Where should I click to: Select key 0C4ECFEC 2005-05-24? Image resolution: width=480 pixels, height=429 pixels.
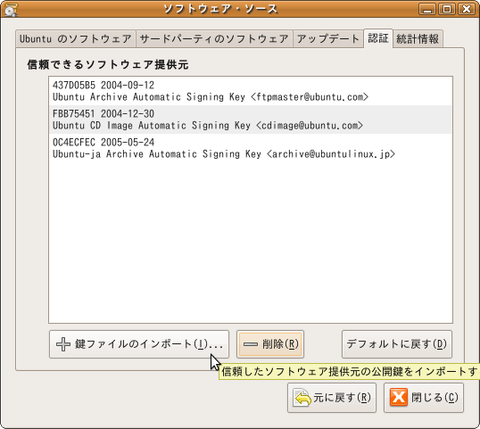[103, 142]
